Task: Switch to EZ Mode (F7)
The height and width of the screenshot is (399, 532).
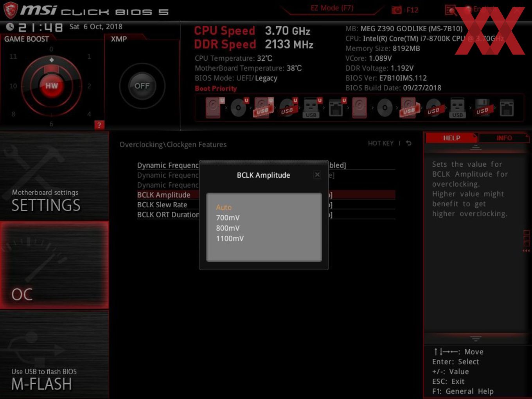Action: click(x=332, y=8)
